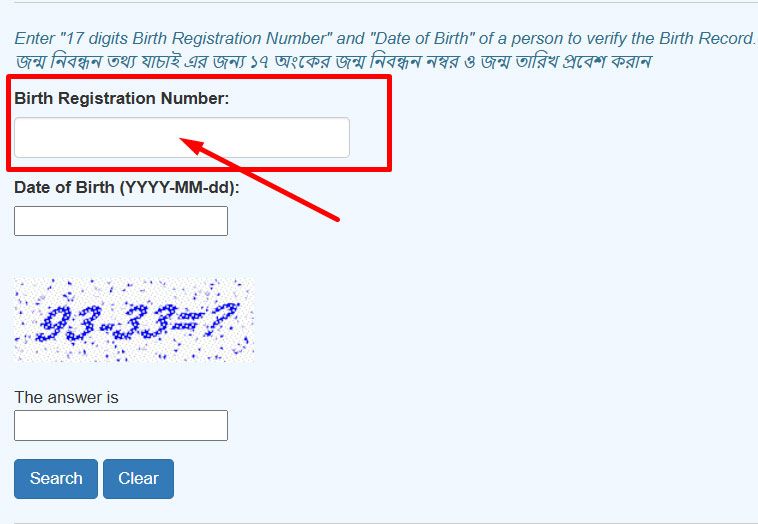Image resolution: width=758 pixels, height=524 pixels.
Task: Click the English instruction sentence at top
Action: point(384,39)
